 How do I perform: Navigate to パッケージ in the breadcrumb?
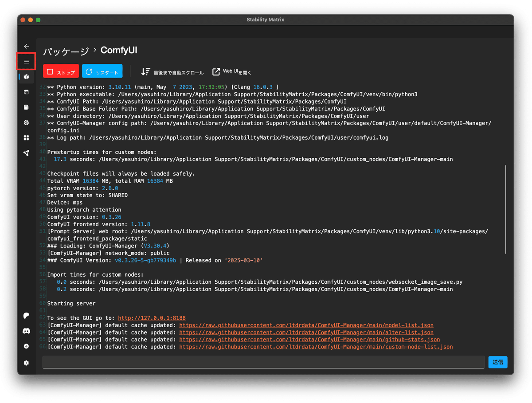click(x=66, y=51)
